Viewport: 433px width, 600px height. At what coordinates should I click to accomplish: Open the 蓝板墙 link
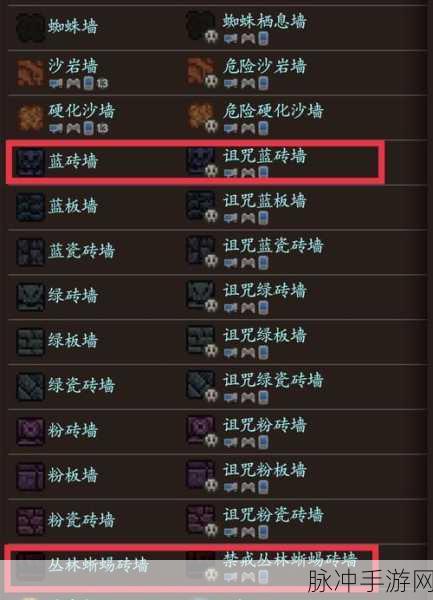(x=73, y=206)
